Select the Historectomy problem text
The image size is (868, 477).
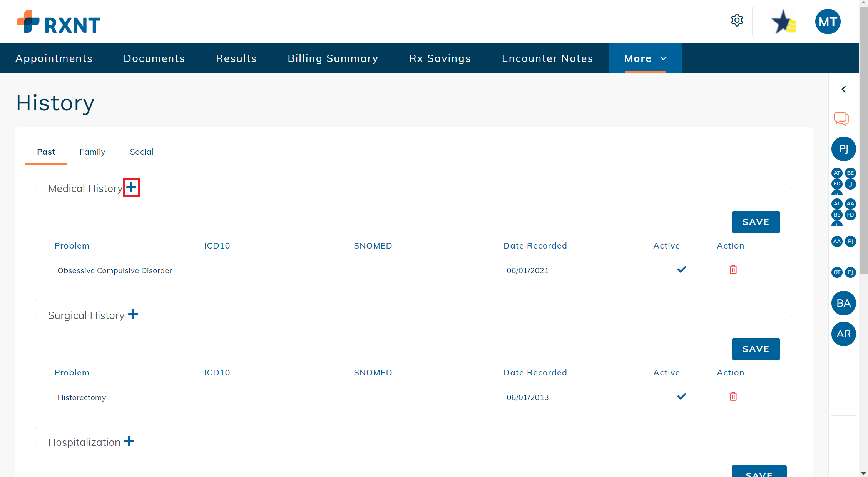click(82, 397)
